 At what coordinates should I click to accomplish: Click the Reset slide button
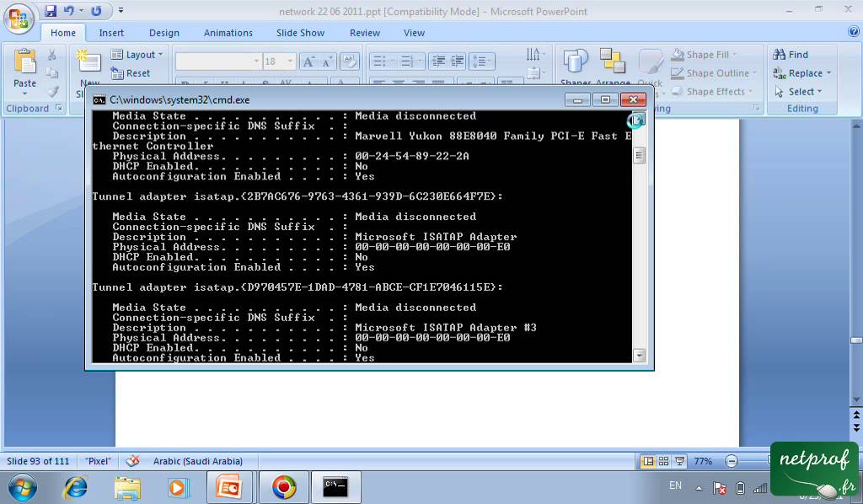[131, 73]
